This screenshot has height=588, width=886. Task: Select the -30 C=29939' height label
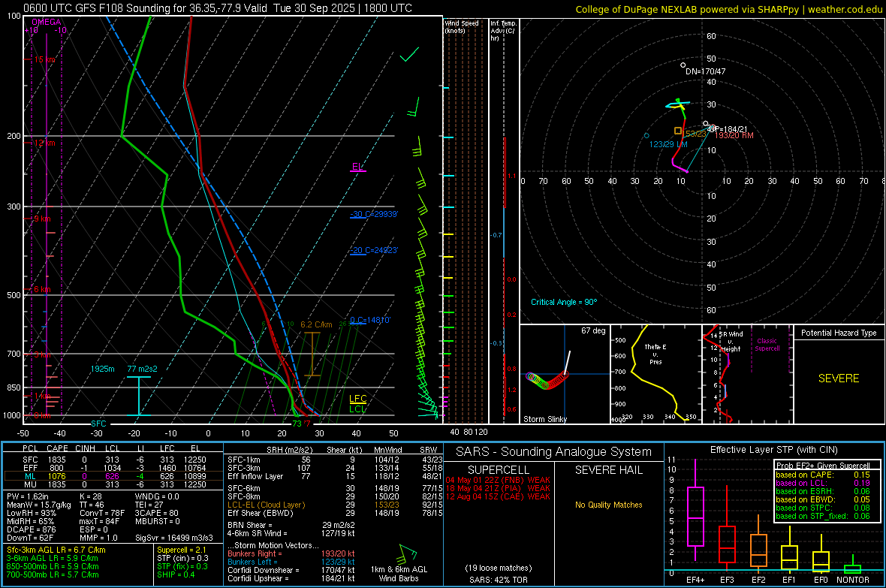tap(374, 214)
